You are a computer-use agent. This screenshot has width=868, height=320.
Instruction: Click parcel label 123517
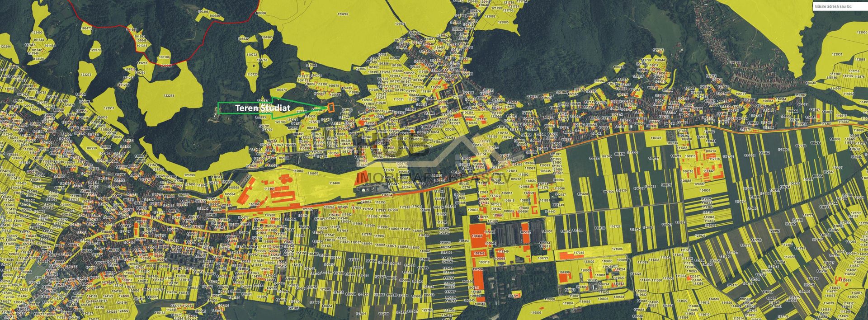tap(109, 108)
